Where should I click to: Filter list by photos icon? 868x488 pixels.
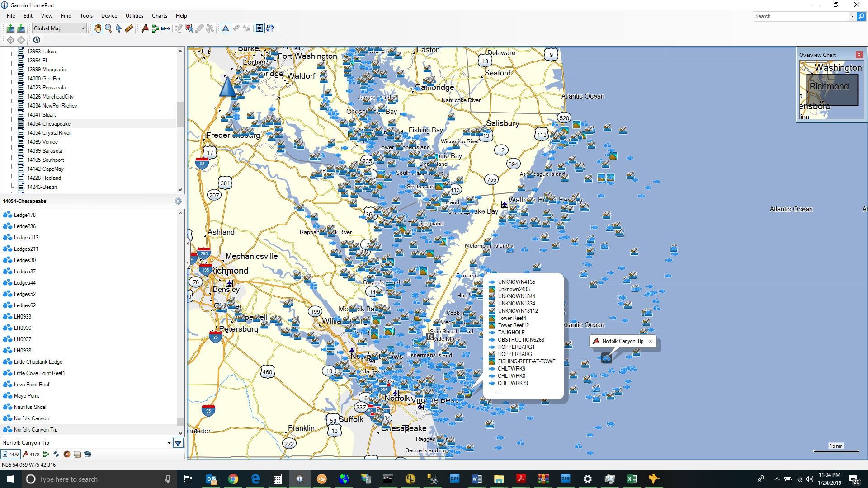[88, 454]
